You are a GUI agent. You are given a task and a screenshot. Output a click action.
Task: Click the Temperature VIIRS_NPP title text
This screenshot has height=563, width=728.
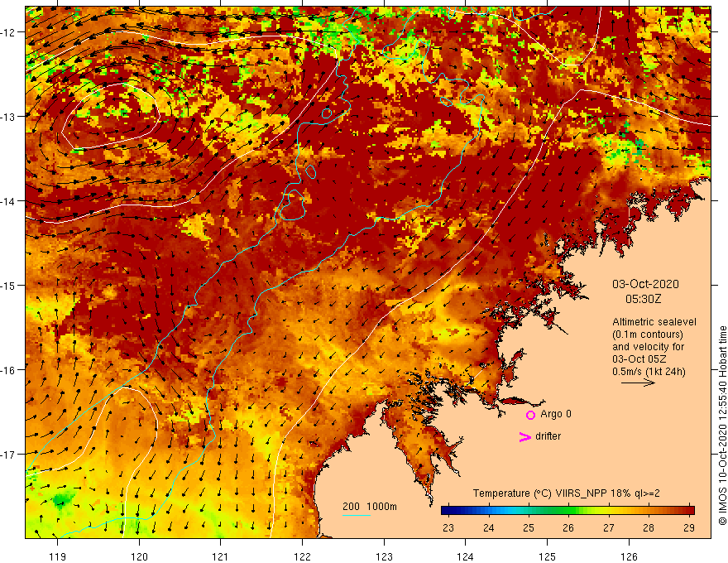coord(566,493)
